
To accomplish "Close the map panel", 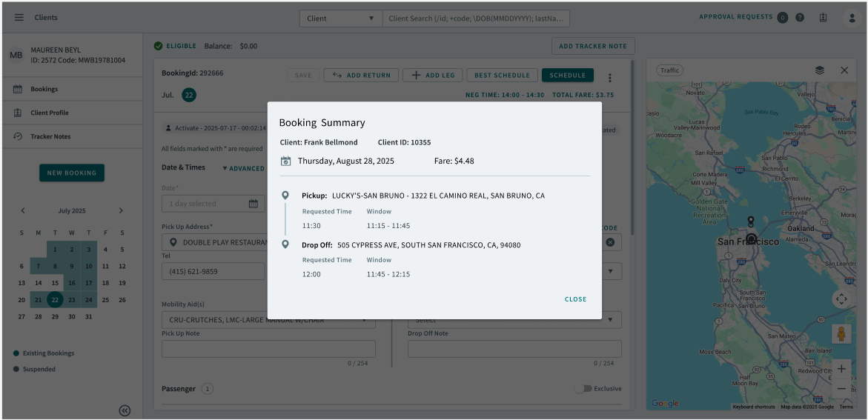I will tap(844, 70).
